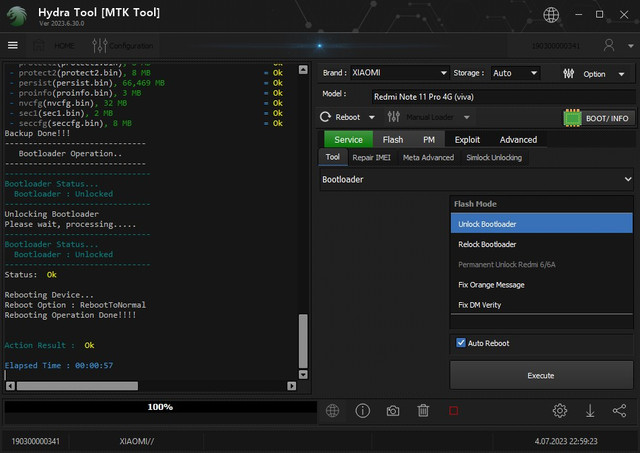
Task: Click the camera screenshot icon
Action: (393, 411)
